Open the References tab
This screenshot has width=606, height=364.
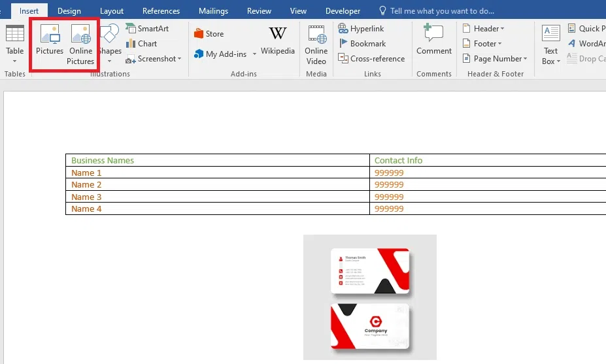point(161,11)
